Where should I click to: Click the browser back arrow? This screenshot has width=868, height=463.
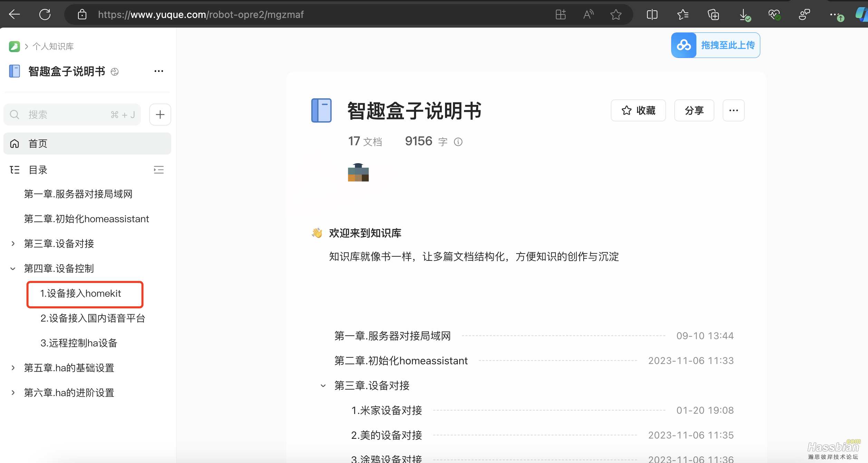15,14
